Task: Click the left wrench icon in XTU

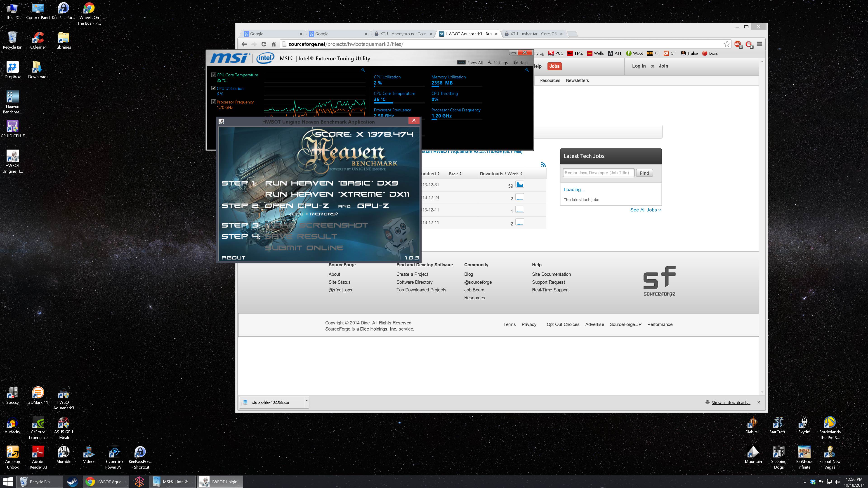Action: [x=363, y=70]
